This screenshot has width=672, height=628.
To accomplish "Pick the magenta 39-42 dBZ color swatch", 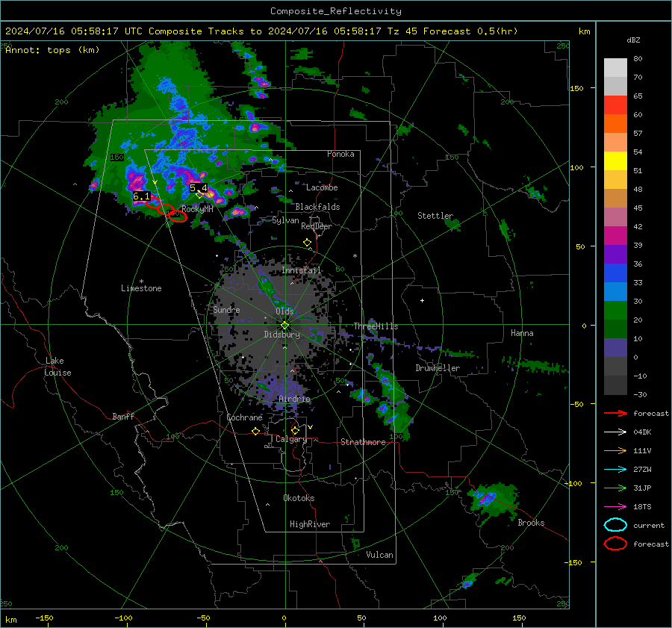I will (615, 236).
